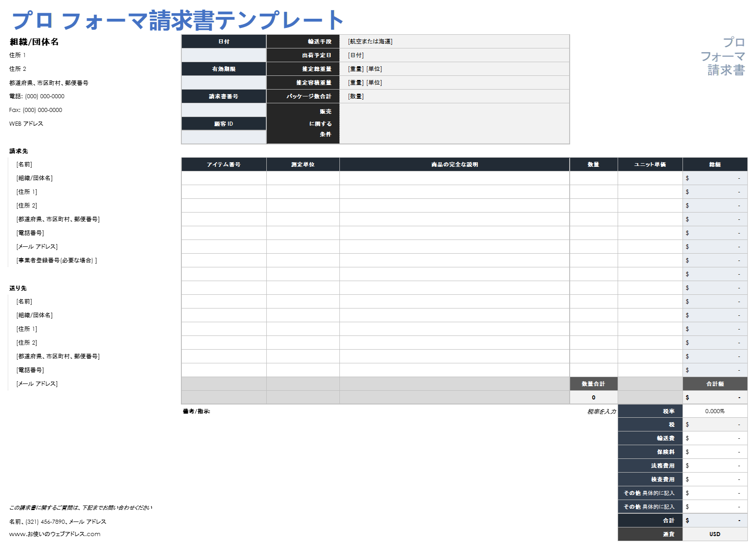Viewport: 756px width, 548px height.
Task: Click the final 合計 label cell
Action: click(650, 521)
